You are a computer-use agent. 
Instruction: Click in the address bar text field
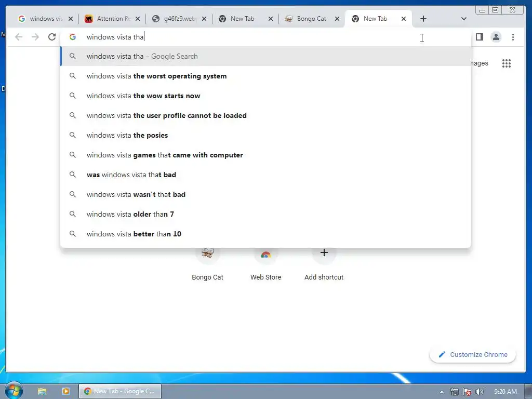point(264,37)
